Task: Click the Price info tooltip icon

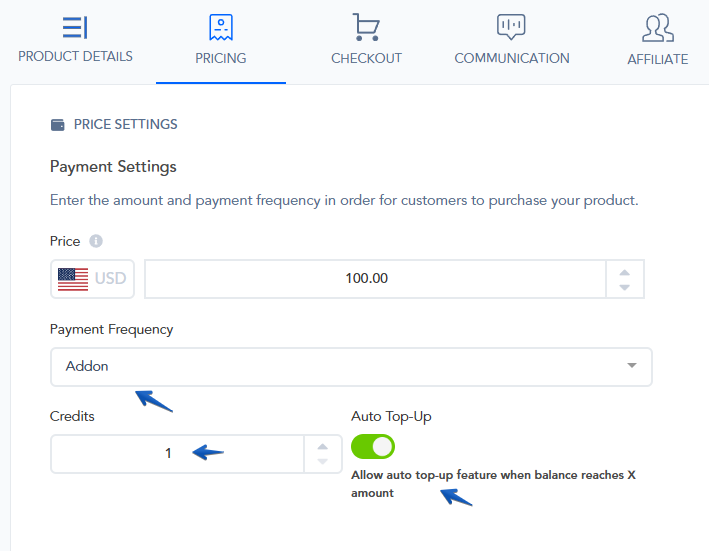Action: click(x=96, y=241)
